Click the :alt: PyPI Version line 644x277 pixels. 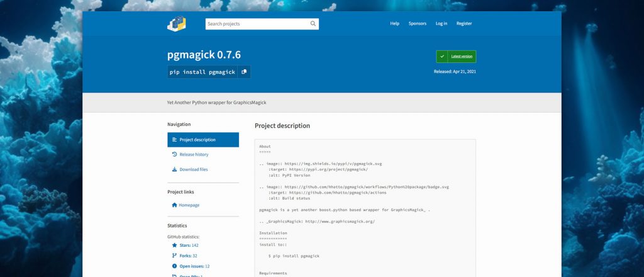pos(289,176)
